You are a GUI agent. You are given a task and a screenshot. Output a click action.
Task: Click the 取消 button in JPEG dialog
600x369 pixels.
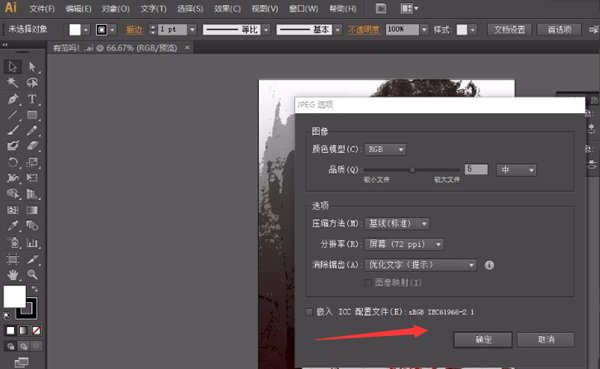pyautogui.click(x=546, y=340)
